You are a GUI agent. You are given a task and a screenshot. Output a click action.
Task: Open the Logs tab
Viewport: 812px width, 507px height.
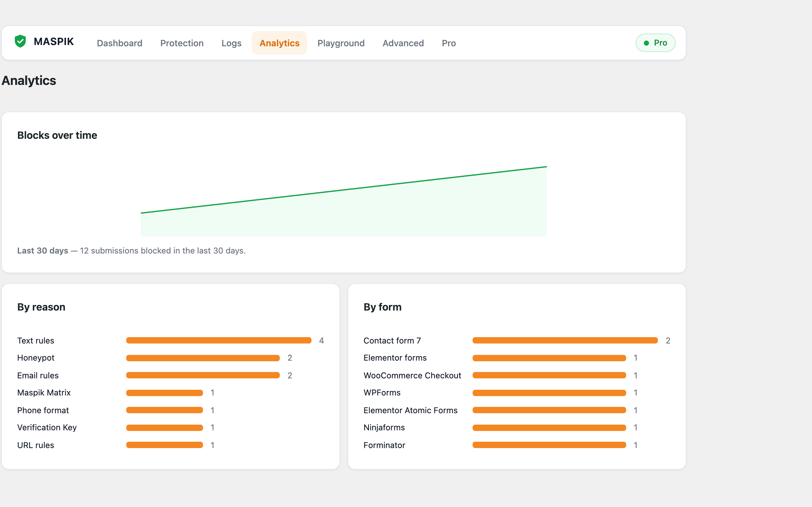point(231,43)
